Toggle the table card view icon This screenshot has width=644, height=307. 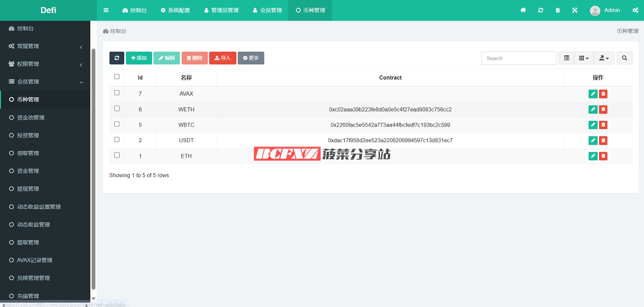pyautogui.click(x=566, y=58)
